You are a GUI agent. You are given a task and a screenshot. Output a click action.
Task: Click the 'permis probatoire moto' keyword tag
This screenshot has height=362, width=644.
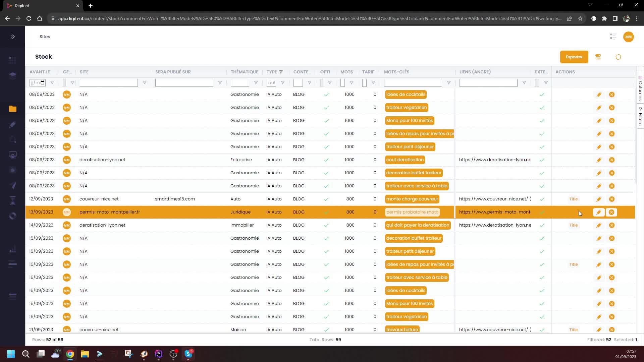pos(412,212)
